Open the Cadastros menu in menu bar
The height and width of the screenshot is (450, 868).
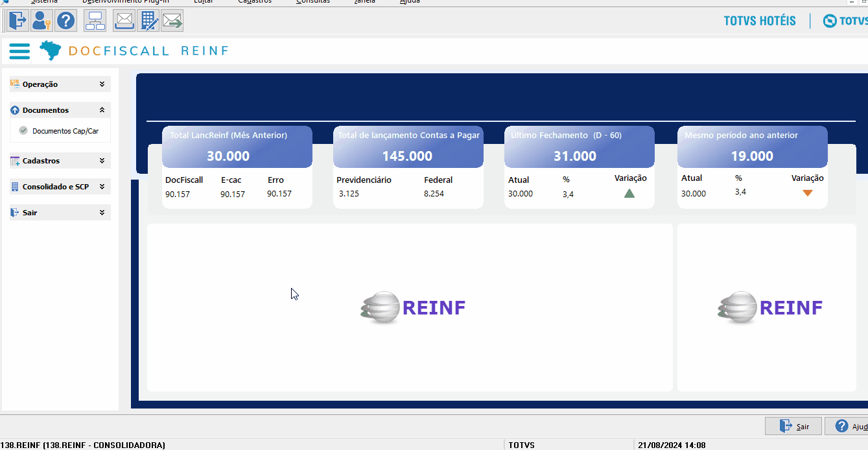tap(255, 2)
